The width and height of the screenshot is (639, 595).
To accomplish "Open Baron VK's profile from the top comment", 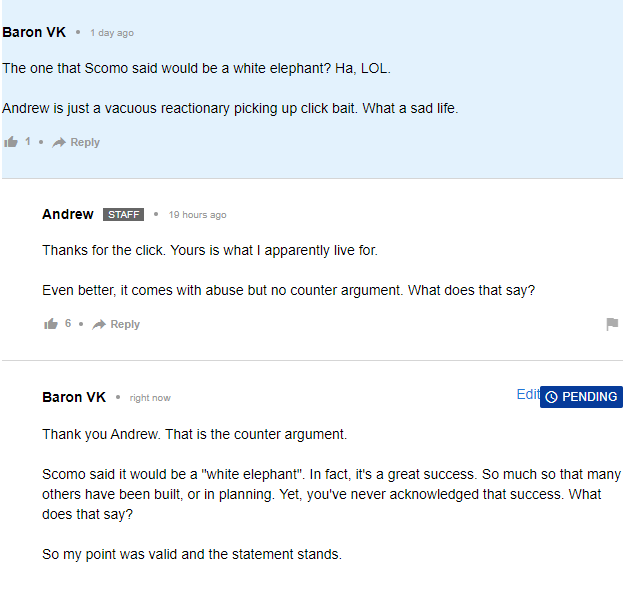I will pyautogui.click(x=34, y=32).
